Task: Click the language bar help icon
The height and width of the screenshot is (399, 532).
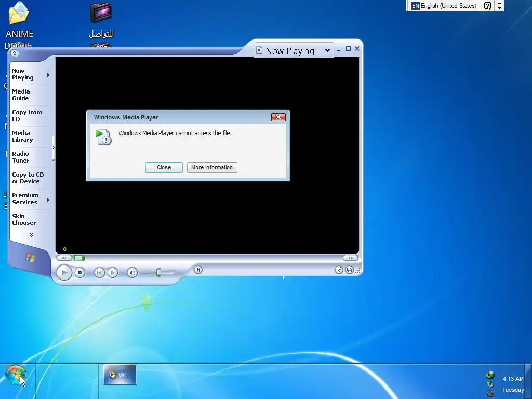Action: coord(487,6)
